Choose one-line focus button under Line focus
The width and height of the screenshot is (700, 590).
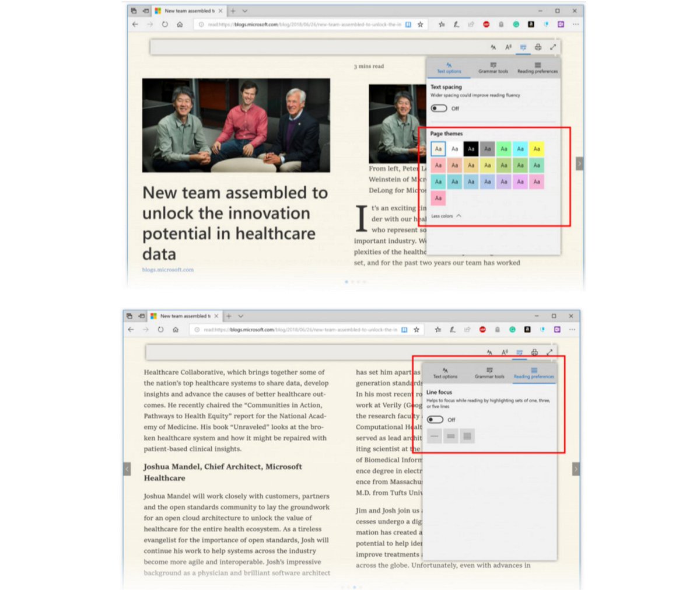(x=434, y=436)
